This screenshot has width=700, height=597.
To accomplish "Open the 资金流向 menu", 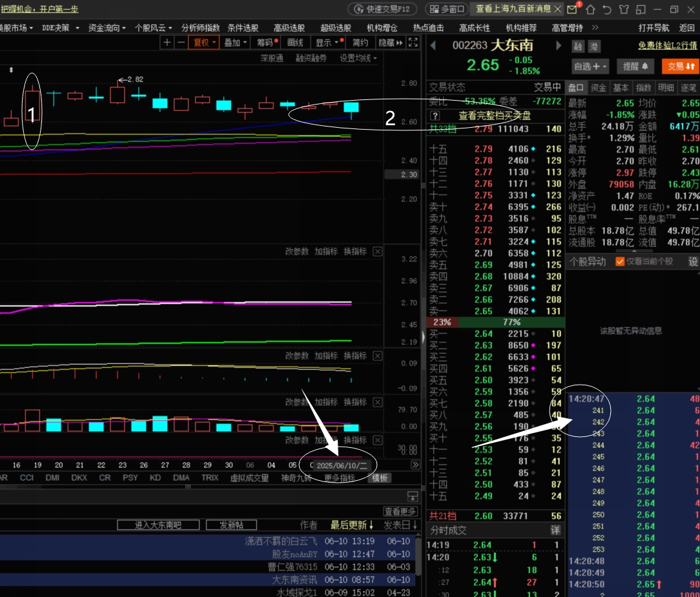I will pyautogui.click(x=107, y=28).
